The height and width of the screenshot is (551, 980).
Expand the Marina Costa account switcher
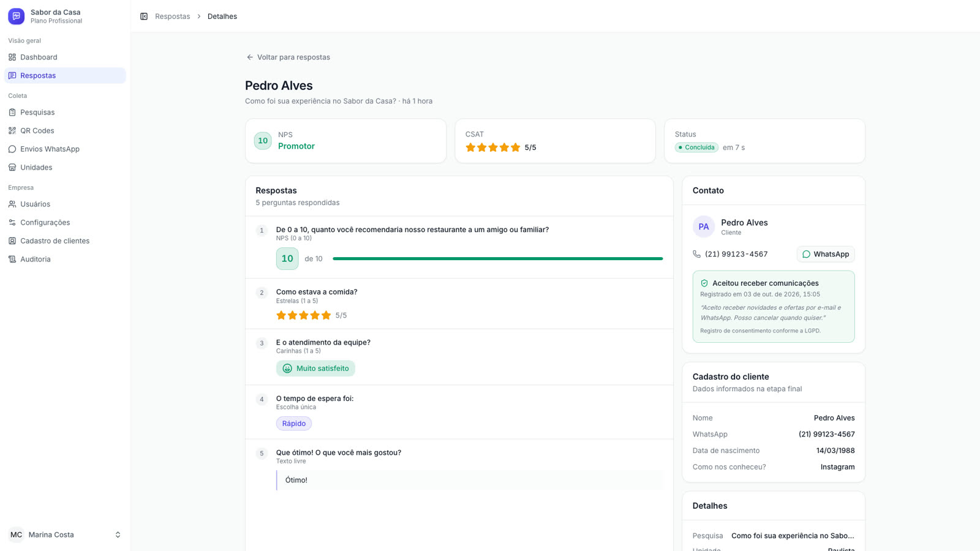pos(118,534)
